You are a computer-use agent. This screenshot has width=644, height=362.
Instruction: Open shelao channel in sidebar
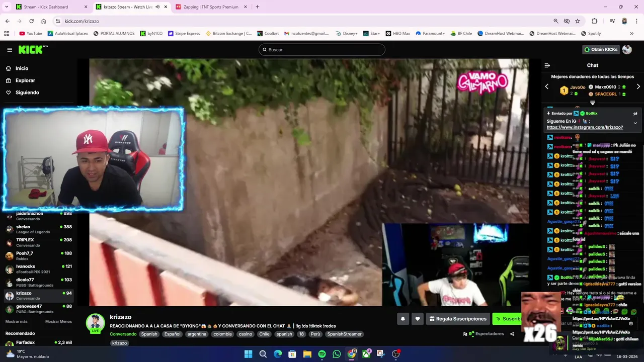39,229
